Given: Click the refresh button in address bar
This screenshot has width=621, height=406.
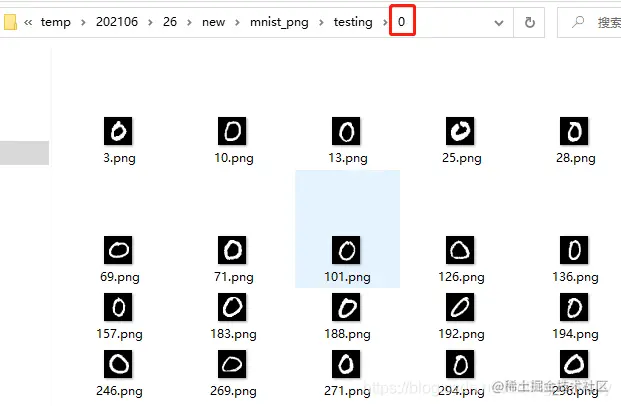Looking at the screenshot, I should (x=530, y=23).
